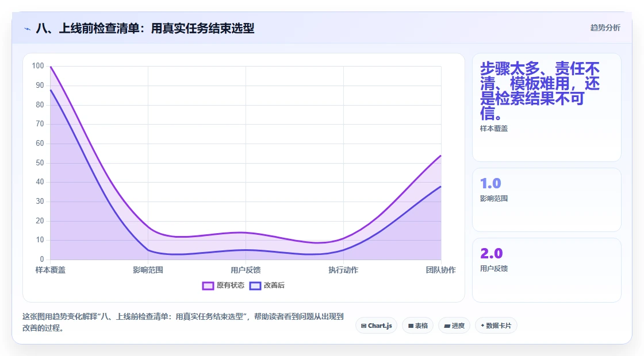Click the 趋势分析 label in header
This screenshot has width=644, height=356.
coord(605,28)
